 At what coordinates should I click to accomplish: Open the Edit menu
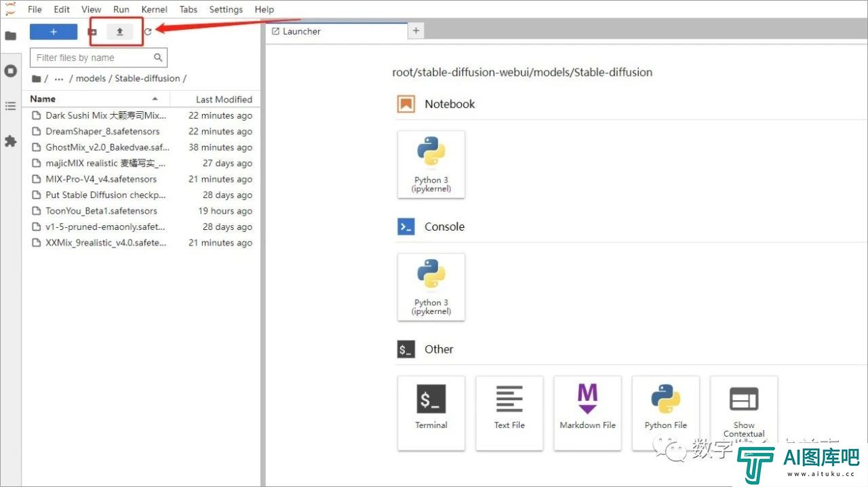tap(62, 9)
